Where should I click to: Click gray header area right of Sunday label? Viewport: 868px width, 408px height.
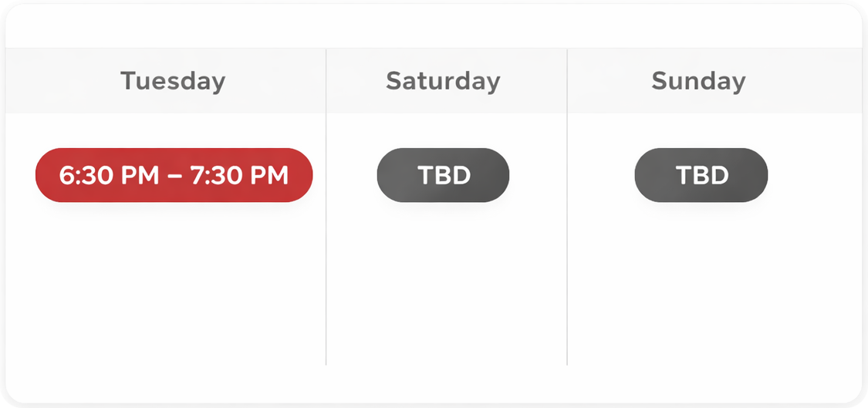802,81
